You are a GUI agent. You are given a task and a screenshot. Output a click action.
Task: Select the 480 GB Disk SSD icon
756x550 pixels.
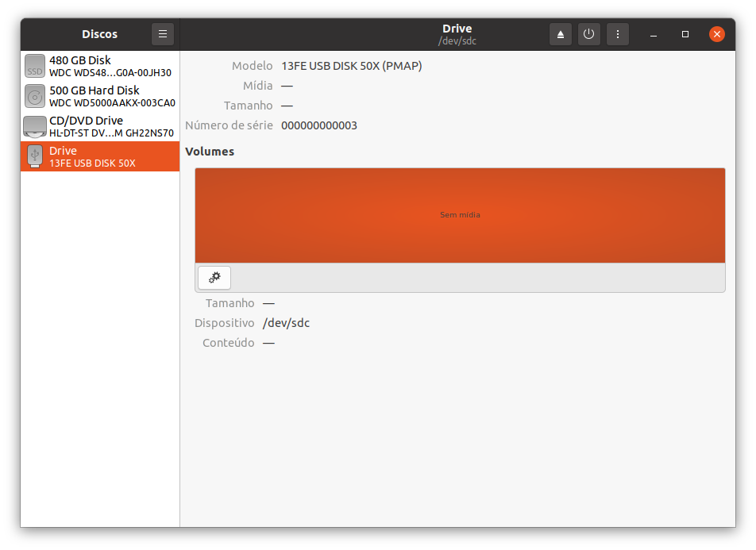(35, 66)
